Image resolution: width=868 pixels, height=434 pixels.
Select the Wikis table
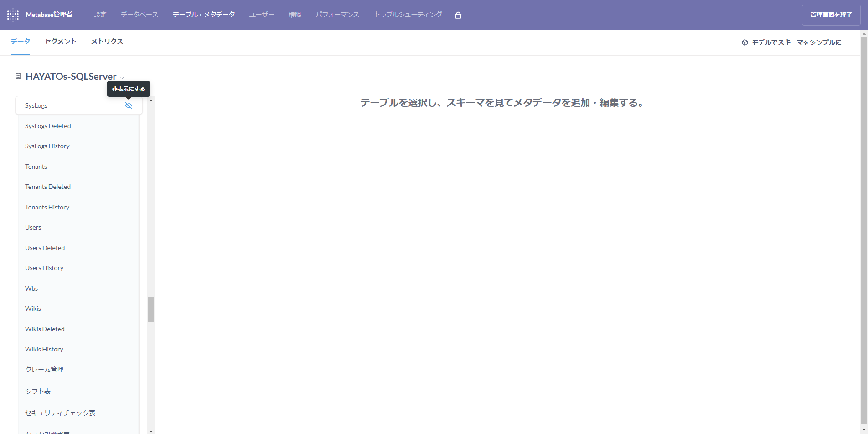pos(79,309)
